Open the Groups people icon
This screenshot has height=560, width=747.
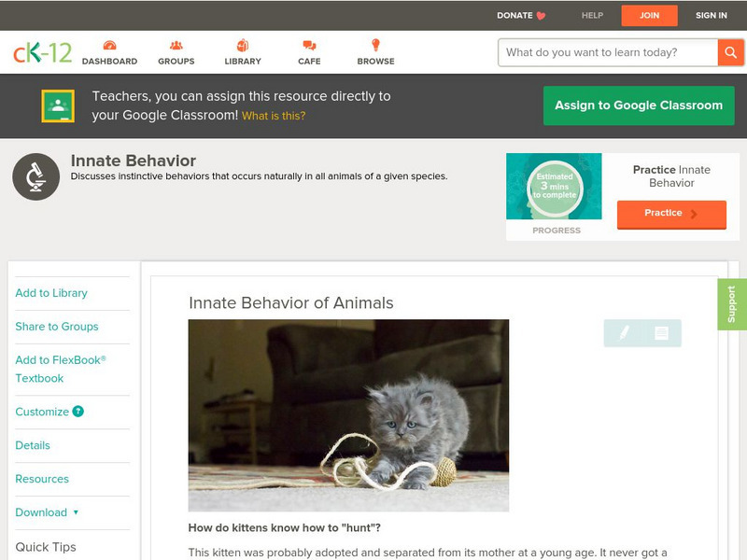click(176, 45)
